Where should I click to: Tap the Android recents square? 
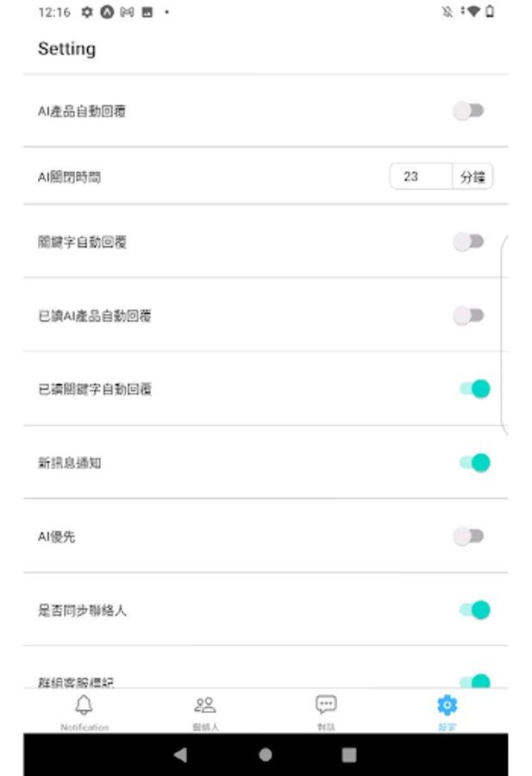pyautogui.click(x=349, y=754)
